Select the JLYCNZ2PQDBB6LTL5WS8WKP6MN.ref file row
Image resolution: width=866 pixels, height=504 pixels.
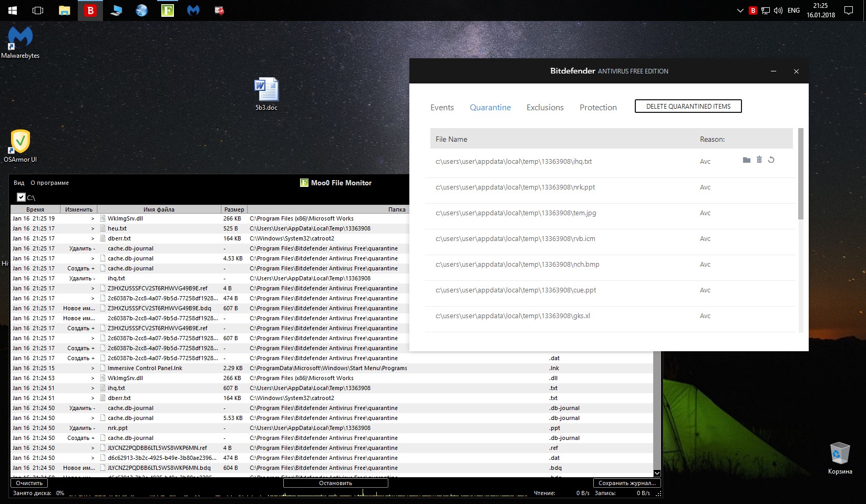click(x=332, y=448)
